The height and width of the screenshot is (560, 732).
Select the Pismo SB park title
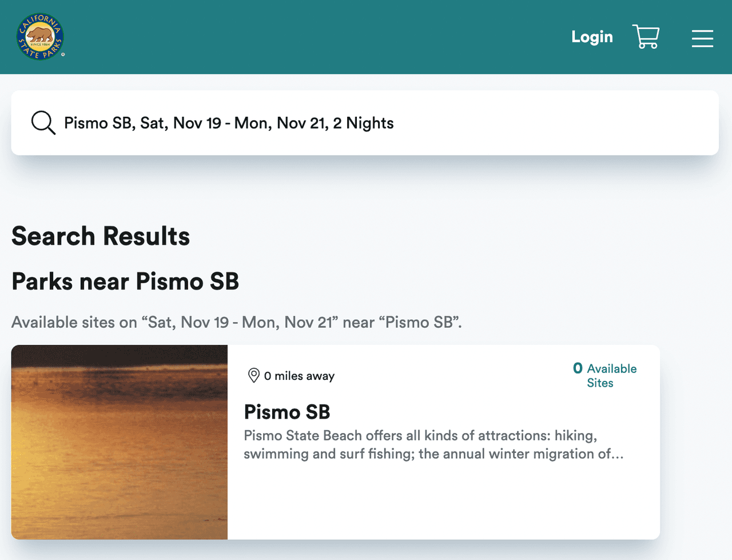point(287,412)
